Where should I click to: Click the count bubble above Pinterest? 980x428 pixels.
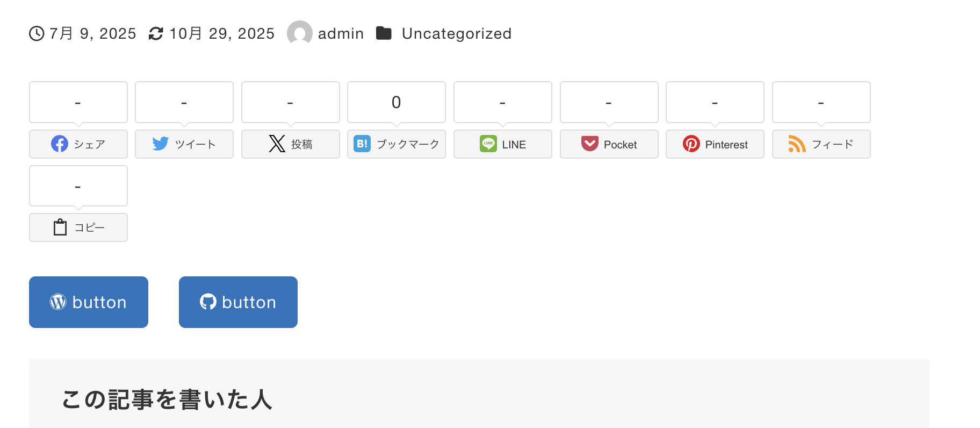[x=715, y=102]
